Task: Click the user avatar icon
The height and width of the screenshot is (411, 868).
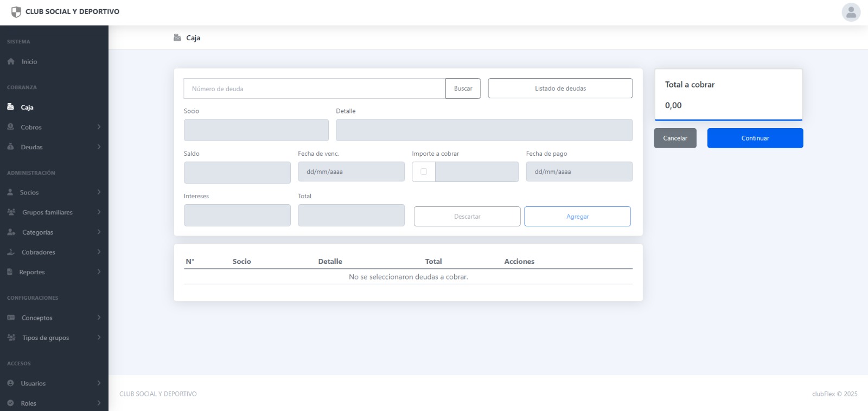Action: pyautogui.click(x=851, y=12)
